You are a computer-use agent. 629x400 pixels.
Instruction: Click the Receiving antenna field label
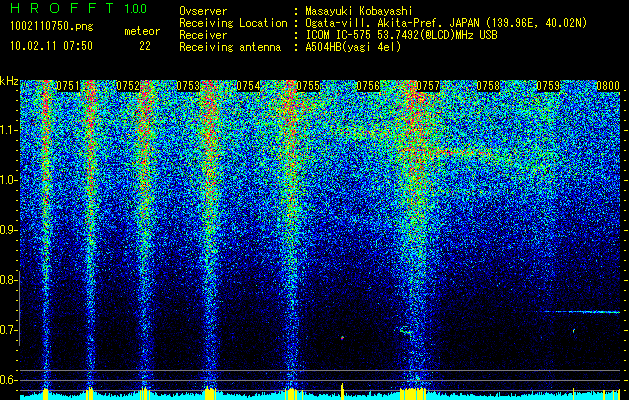[x=230, y=47]
